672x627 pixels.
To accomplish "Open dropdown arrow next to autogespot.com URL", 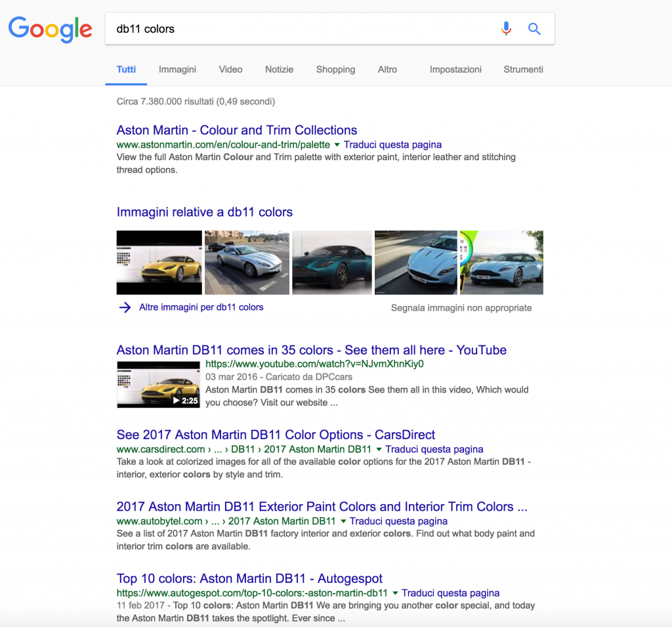I will click(x=395, y=593).
